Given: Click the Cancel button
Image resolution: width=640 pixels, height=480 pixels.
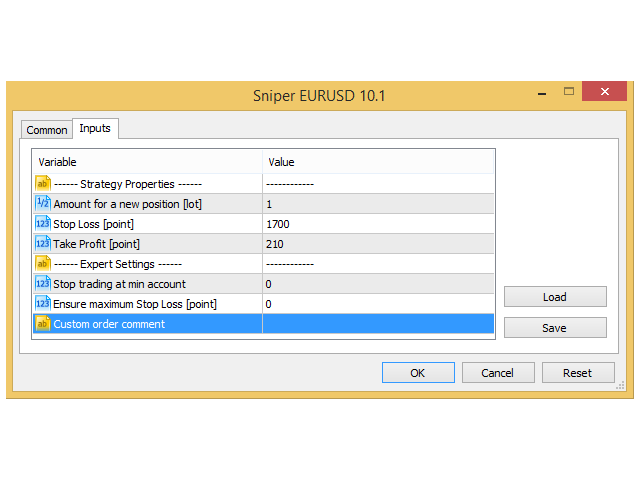Looking at the screenshot, I should [x=497, y=373].
